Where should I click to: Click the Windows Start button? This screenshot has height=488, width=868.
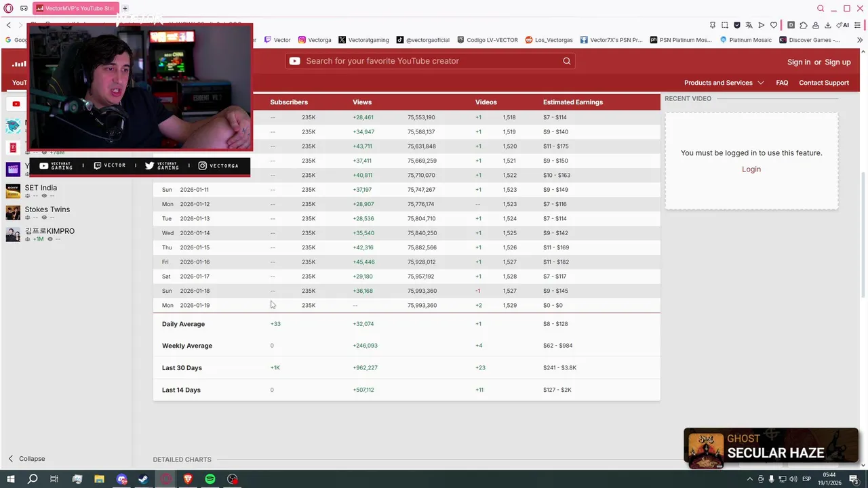(10, 479)
